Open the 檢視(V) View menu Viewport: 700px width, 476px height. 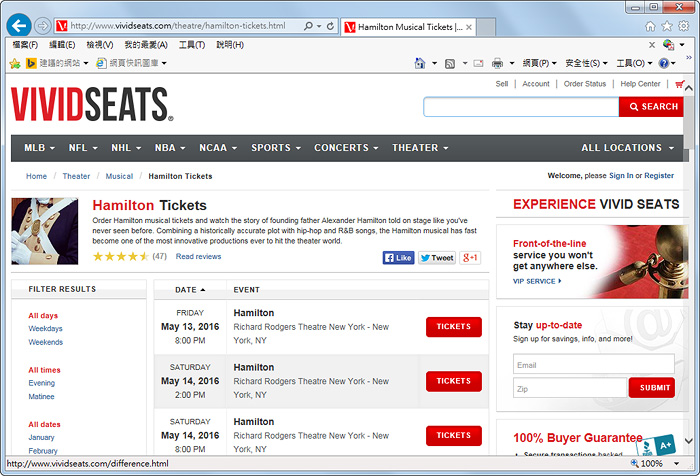[x=100, y=45]
